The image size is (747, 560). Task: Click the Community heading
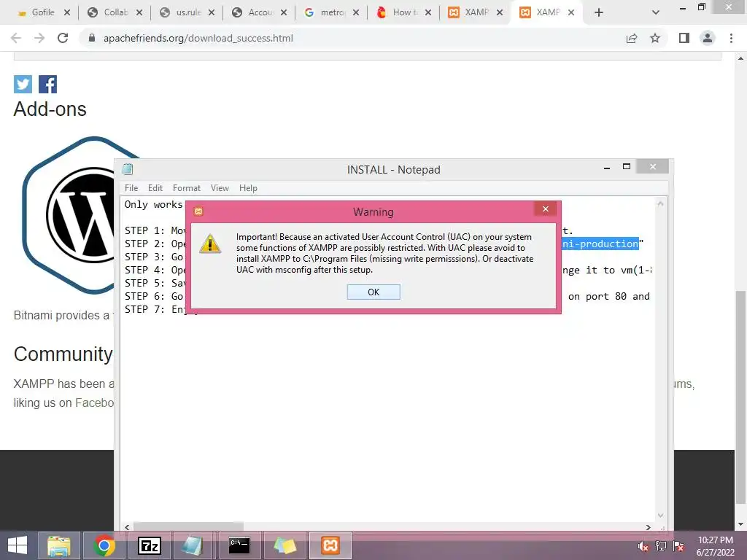pyautogui.click(x=63, y=354)
